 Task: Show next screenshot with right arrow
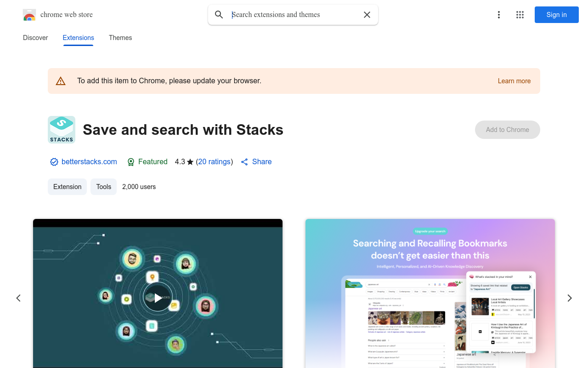pos(570,298)
